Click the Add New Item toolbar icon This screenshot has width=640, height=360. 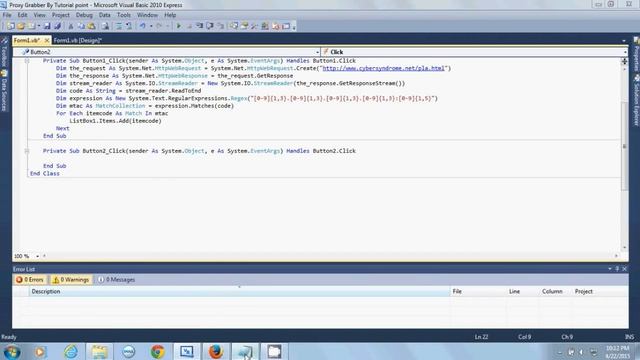coord(31,26)
